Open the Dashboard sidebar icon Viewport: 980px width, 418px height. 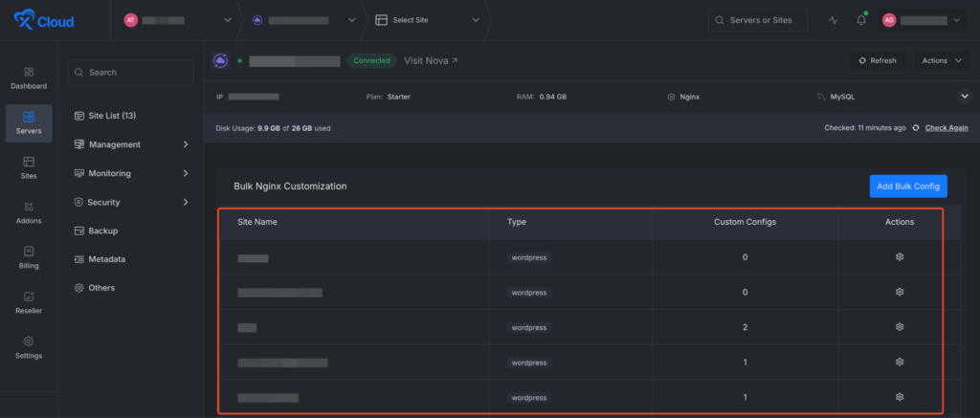coord(29,77)
